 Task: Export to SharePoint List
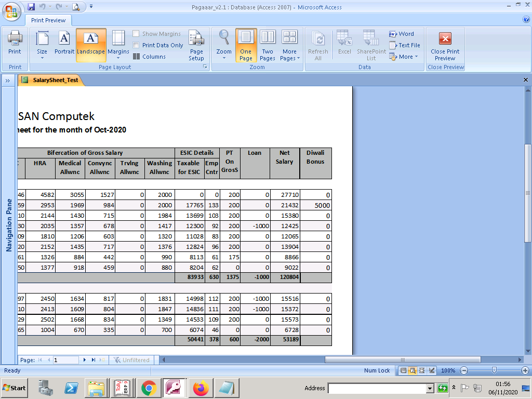[371, 46]
